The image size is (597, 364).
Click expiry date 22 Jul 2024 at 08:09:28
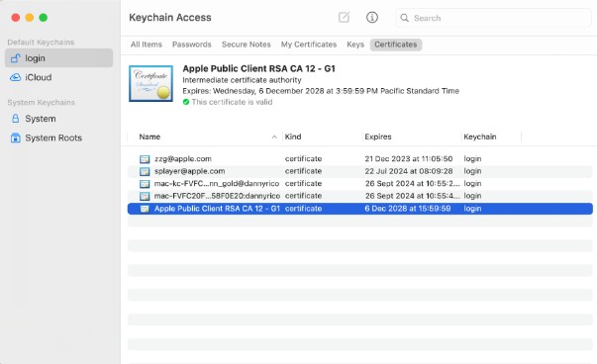(409, 171)
